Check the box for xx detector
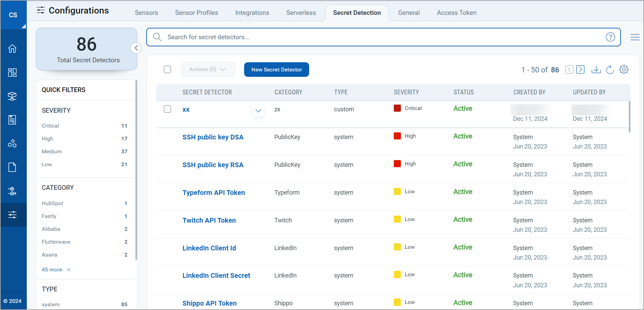Viewport: 644px width, 310px height. [167, 109]
